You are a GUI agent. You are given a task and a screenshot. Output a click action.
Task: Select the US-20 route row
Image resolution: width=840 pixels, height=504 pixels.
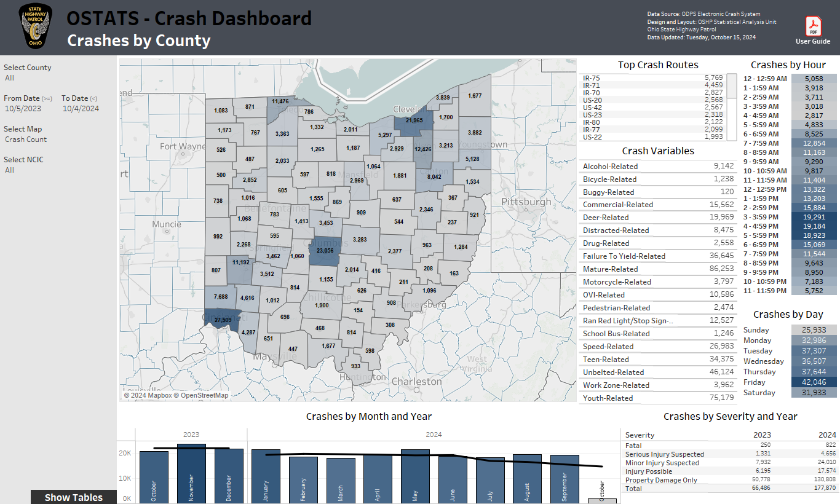coord(653,100)
